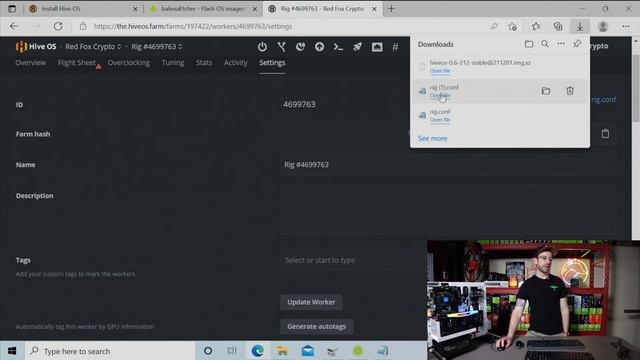The height and width of the screenshot is (360, 640).
Task: Open more options in Downloads panel
Action: point(561,44)
